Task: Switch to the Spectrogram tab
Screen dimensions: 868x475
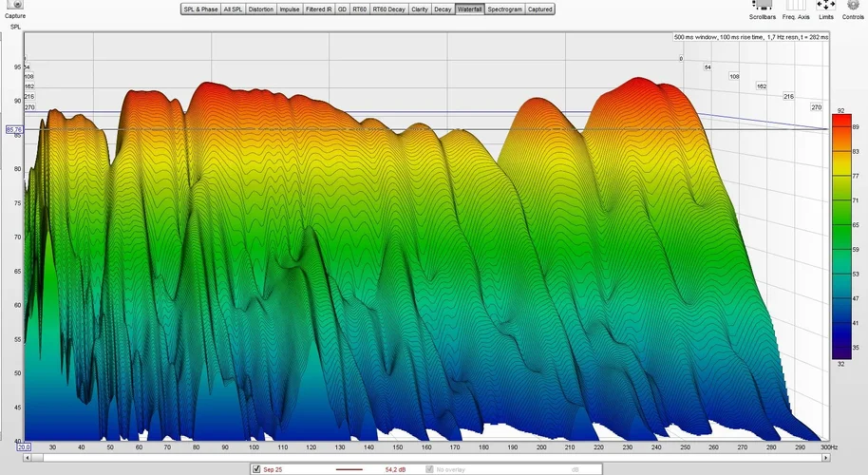Action: point(504,9)
